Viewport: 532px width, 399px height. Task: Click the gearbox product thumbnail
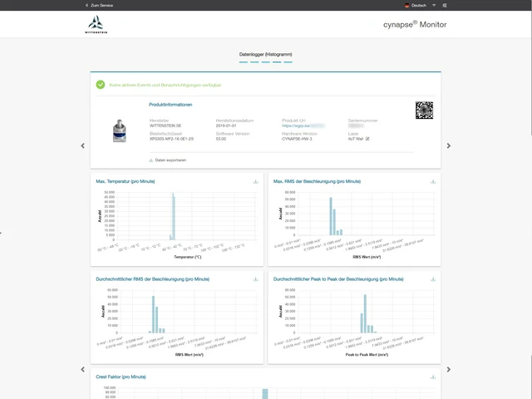[x=120, y=129]
